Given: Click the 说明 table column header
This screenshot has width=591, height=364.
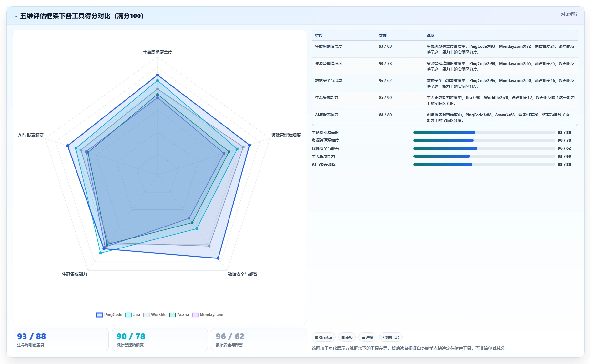Looking at the screenshot, I should click(x=431, y=35).
